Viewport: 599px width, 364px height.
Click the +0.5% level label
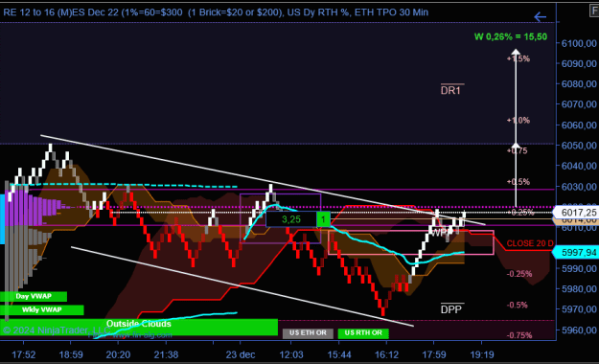(518, 182)
